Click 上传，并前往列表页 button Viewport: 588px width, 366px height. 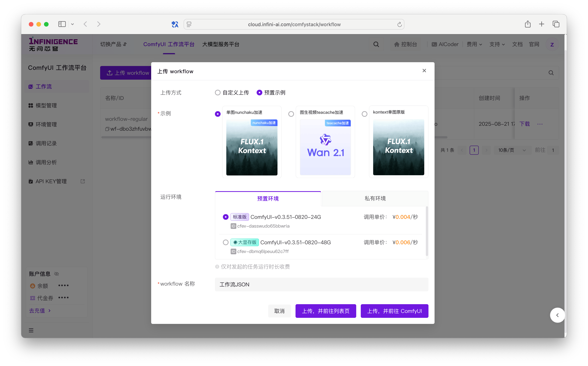[x=326, y=311]
